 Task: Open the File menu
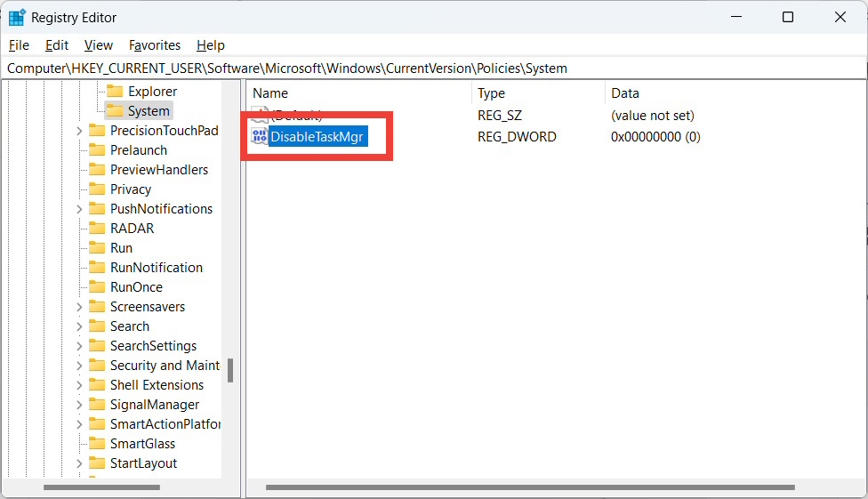[x=19, y=45]
